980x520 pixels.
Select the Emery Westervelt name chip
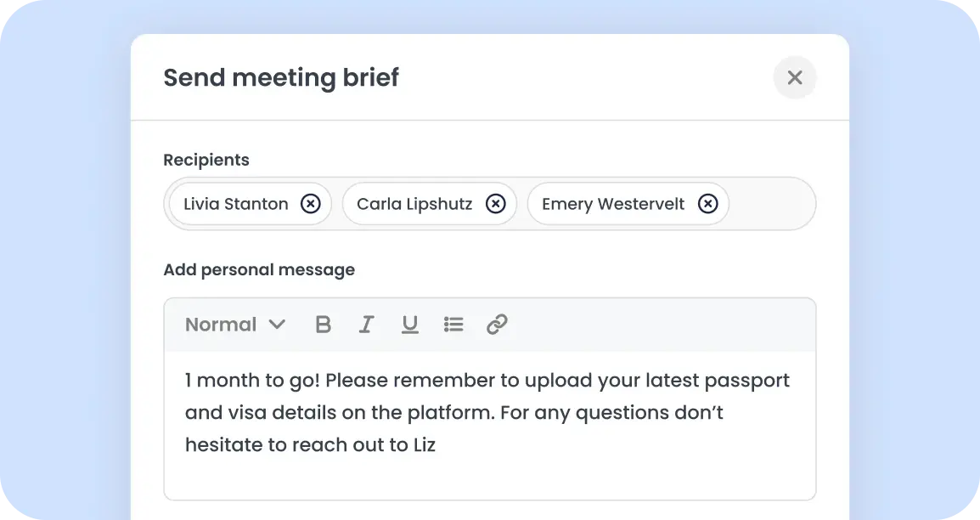(613, 204)
